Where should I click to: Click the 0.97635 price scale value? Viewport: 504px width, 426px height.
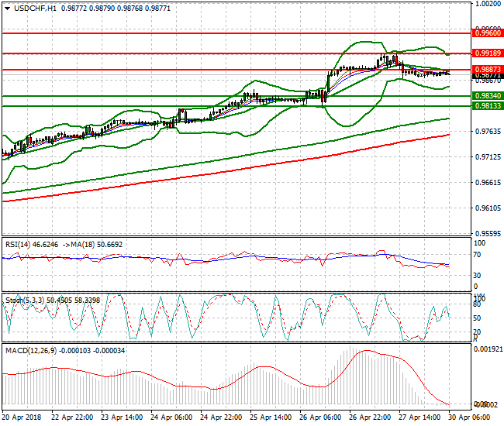(488, 132)
